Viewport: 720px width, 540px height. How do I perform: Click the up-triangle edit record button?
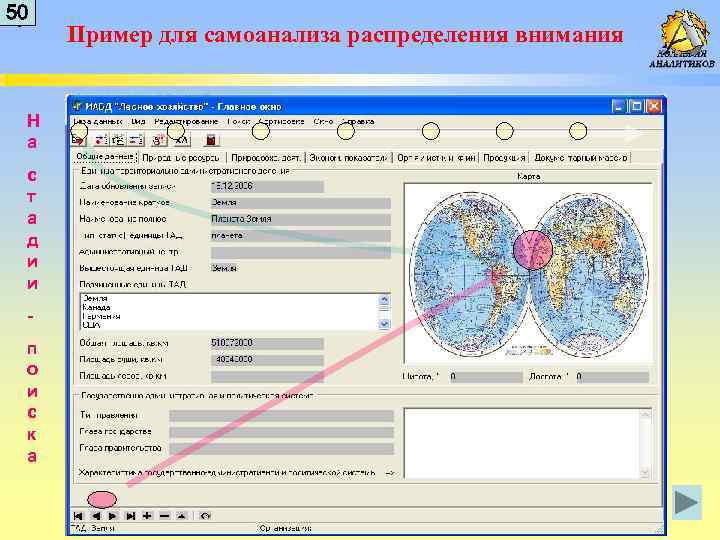(181, 516)
